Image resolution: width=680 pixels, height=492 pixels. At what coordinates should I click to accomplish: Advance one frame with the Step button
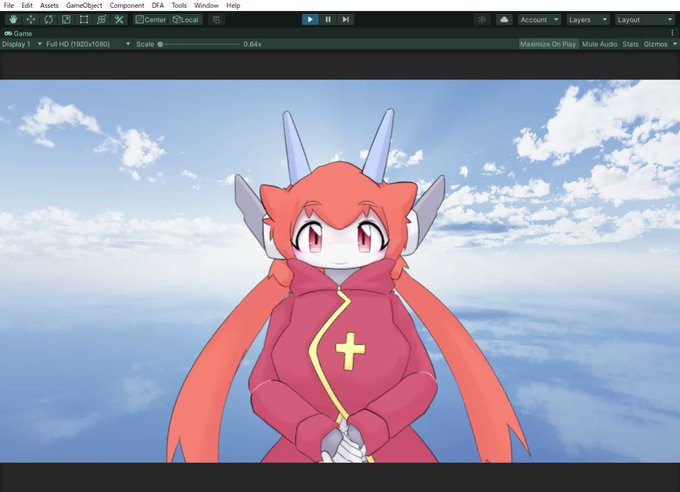(x=346, y=20)
